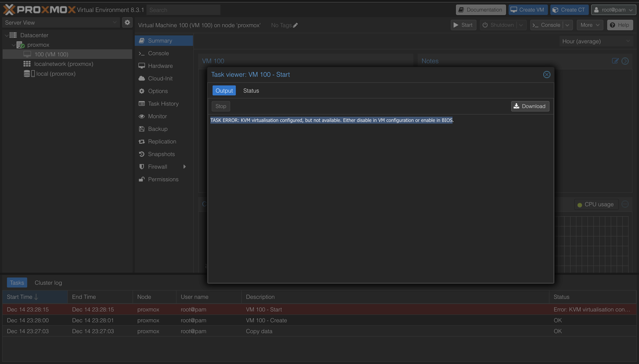Viewport: 639px width, 364px height.
Task: Open the Firewall section
Action: coord(164,167)
